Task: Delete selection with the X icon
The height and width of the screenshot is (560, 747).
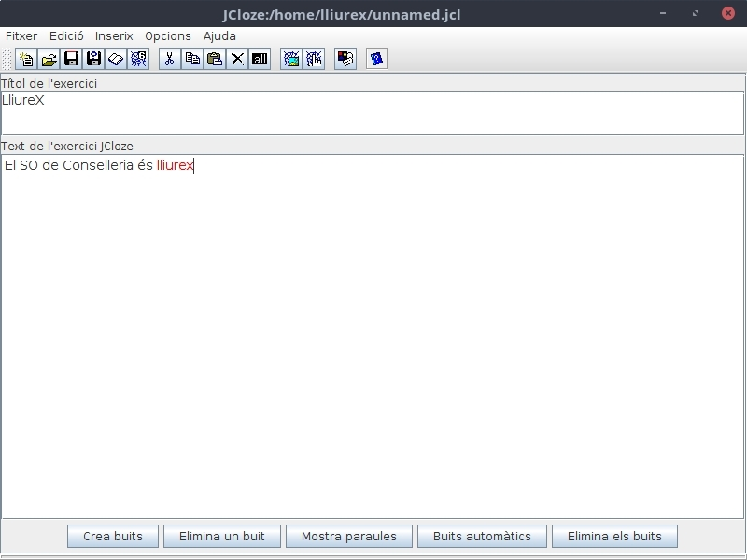Action: click(237, 59)
